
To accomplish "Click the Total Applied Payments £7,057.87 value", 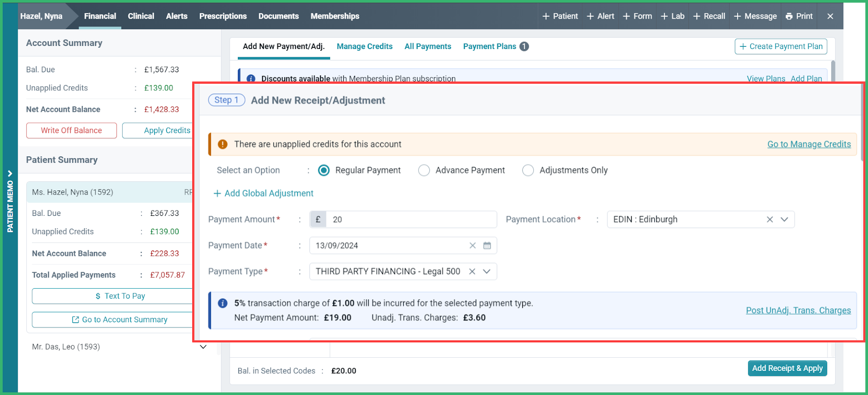I will pos(167,275).
